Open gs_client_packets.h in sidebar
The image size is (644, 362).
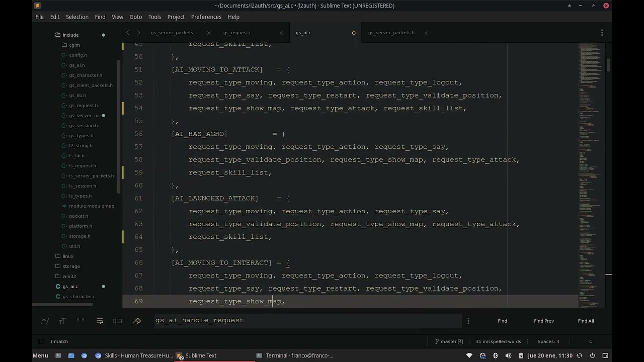point(91,85)
